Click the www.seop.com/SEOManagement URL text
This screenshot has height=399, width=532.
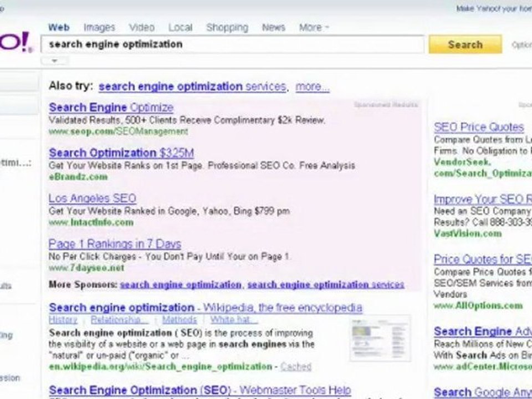(x=119, y=132)
